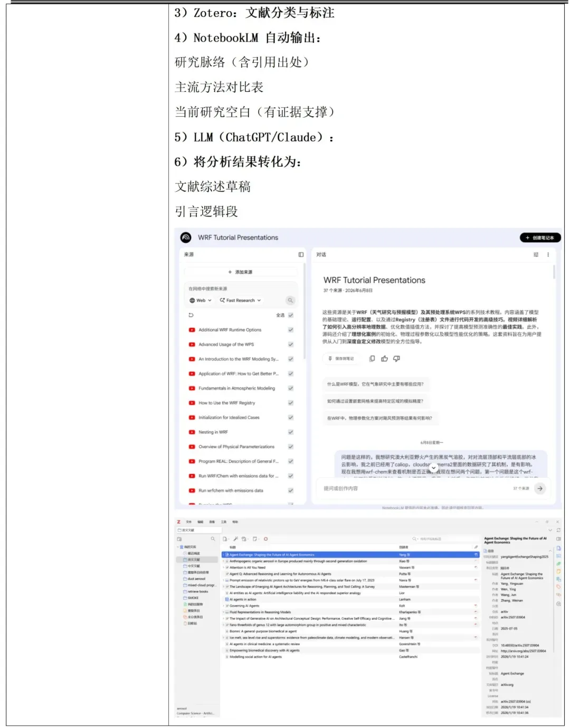Image resolution: width=570 pixels, height=728 pixels.
Task: Click the send arrow button in chat
Action: (540, 488)
